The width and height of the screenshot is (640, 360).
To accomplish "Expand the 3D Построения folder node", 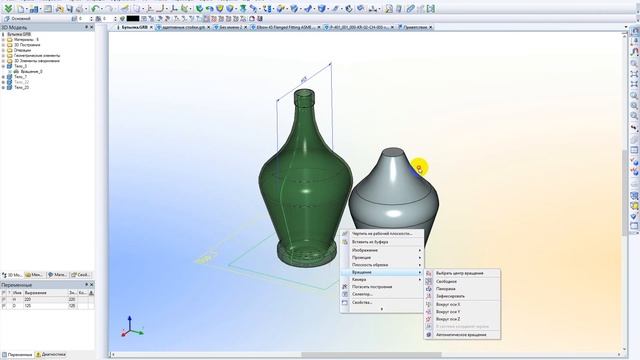I will coord(4,45).
